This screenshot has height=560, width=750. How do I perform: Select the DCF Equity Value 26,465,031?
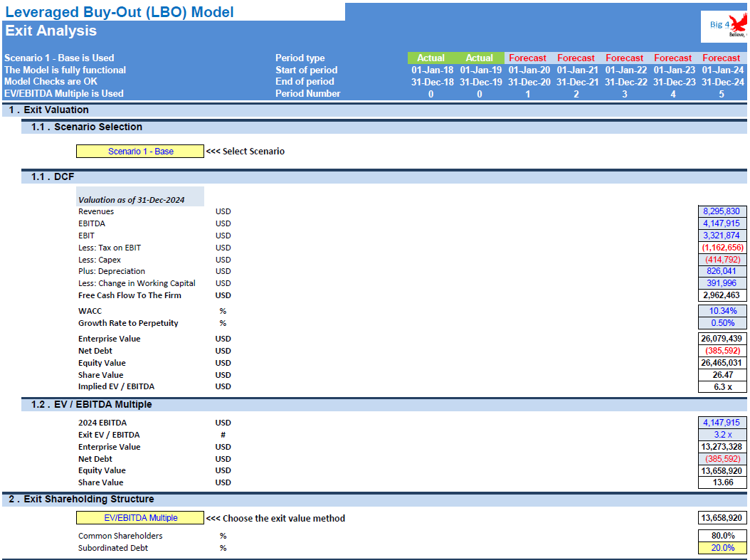722,363
